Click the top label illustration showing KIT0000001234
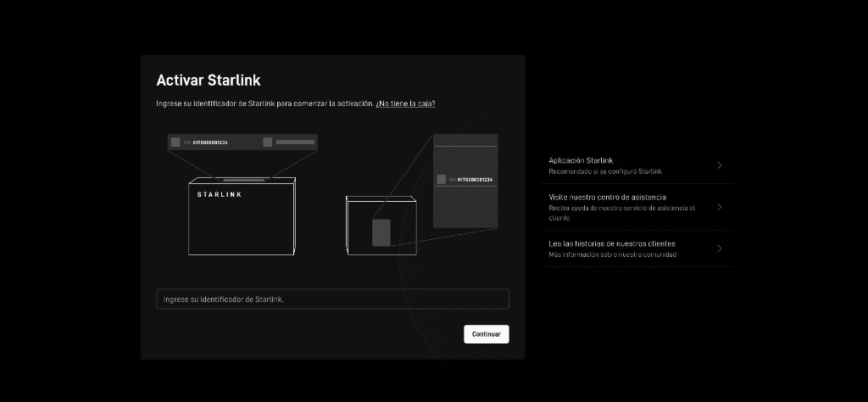This screenshot has height=402, width=868. click(x=242, y=142)
